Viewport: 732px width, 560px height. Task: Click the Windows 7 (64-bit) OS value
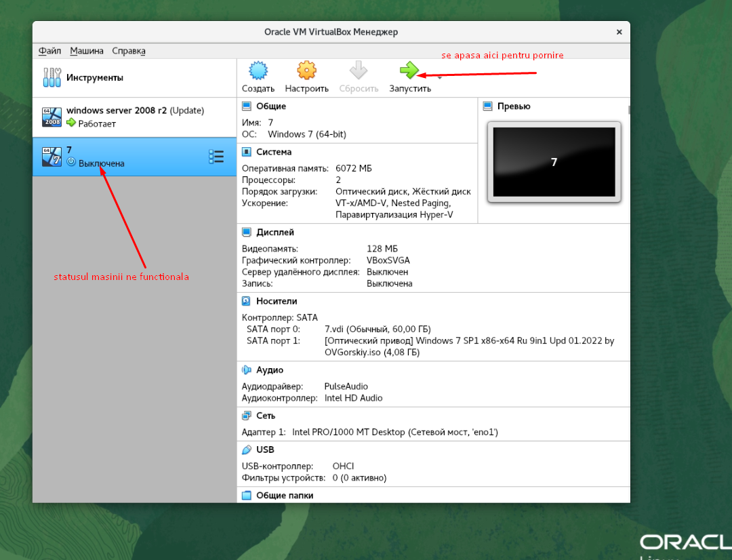point(307,134)
